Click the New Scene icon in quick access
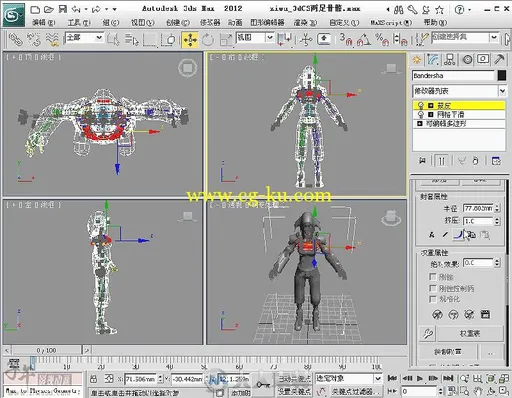 (x=35, y=9)
